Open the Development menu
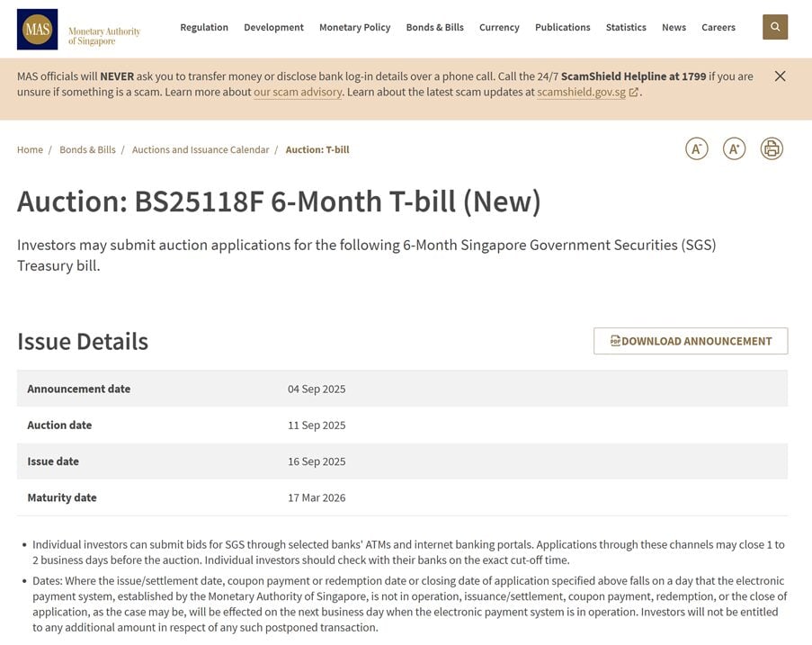The height and width of the screenshot is (645, 812). 273,28
